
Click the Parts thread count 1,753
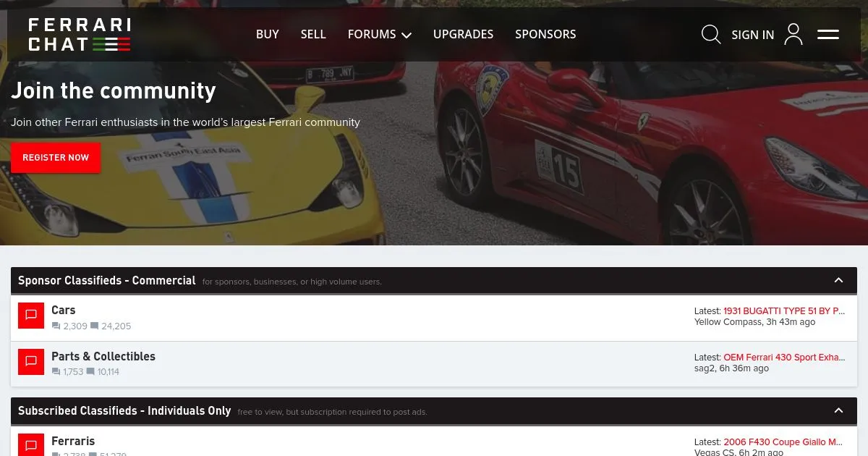click(73, 372)
